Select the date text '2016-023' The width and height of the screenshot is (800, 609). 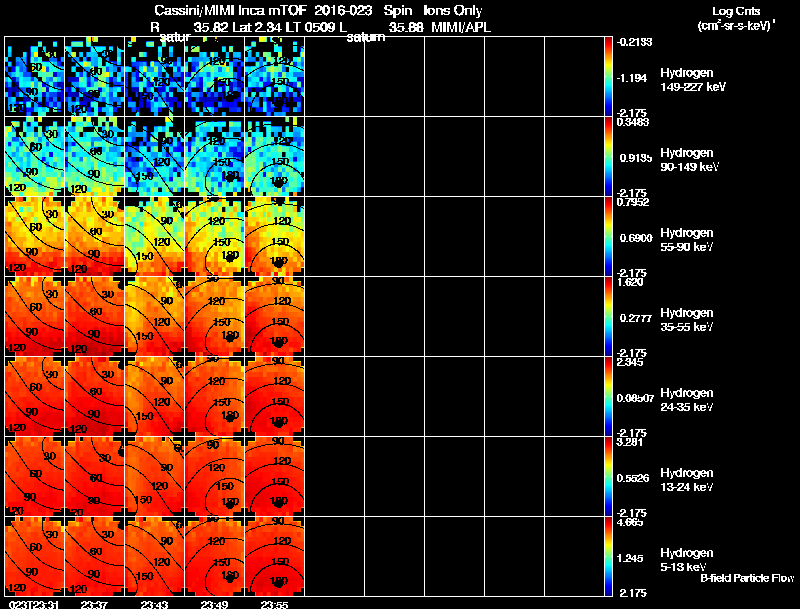[x=342, y=11]
